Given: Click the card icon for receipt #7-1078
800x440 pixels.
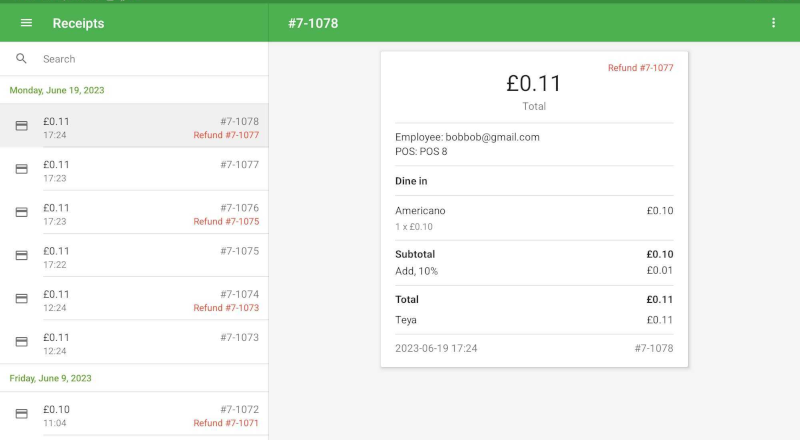Looking at the screenshot, I should coord(21,126).
